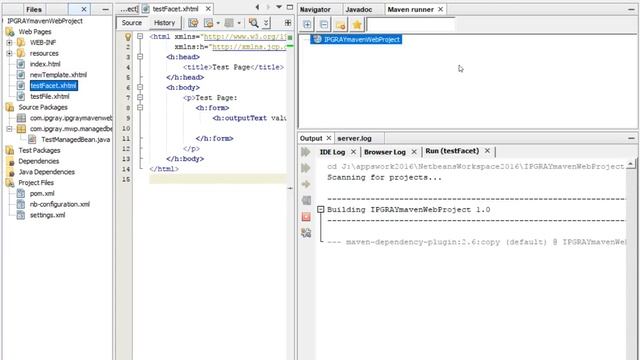Click the grey selection toggle icon in editor toolbar
This screenshot has width=640, height=360.
[229, 23]
